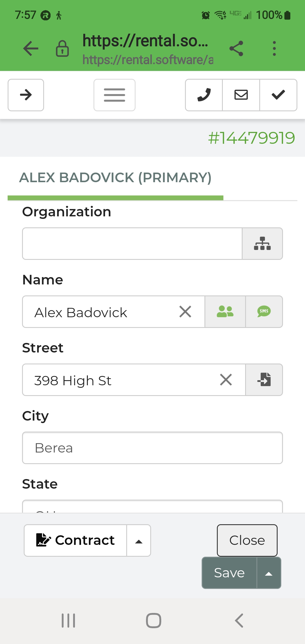
Task: Expand the Contract dropdown arrow
Action: click(139, 541)
